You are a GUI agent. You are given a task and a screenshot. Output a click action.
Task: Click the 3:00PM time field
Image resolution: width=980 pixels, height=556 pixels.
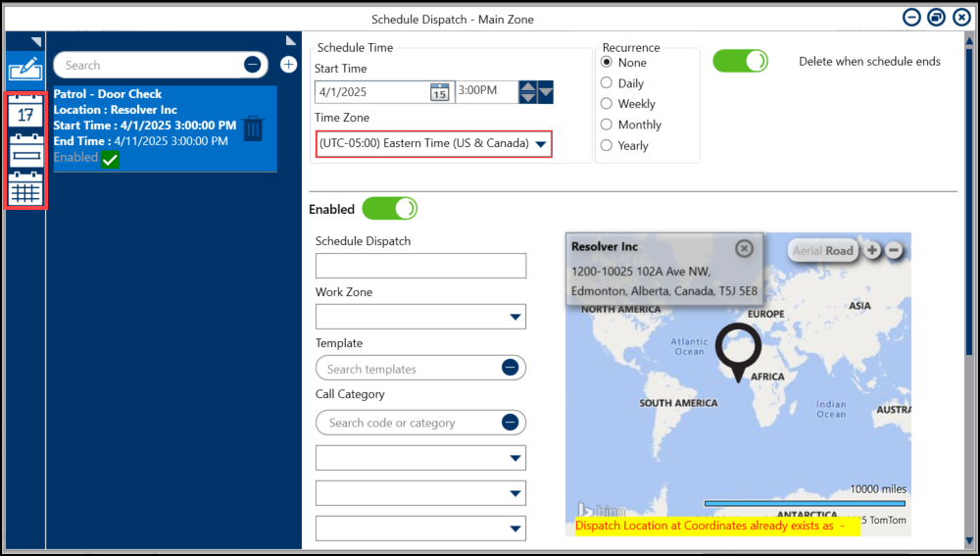click(x=487, y=91)
